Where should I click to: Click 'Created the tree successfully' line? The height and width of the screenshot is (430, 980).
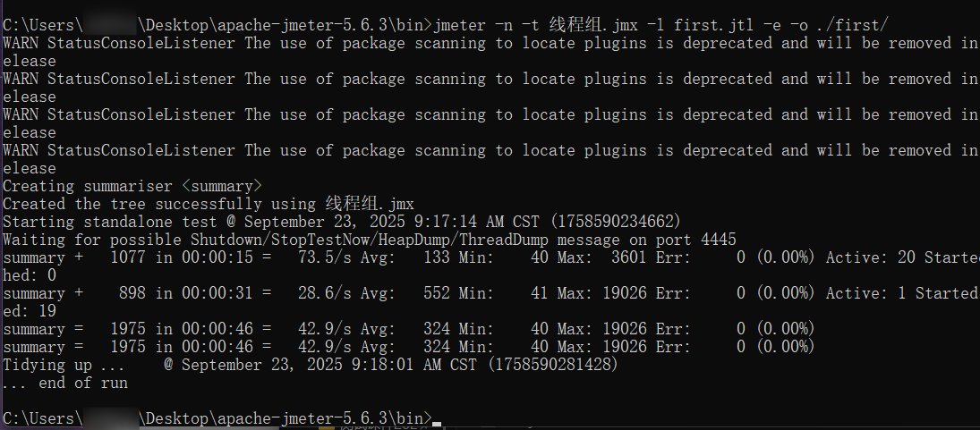click(x=209, y=204)
